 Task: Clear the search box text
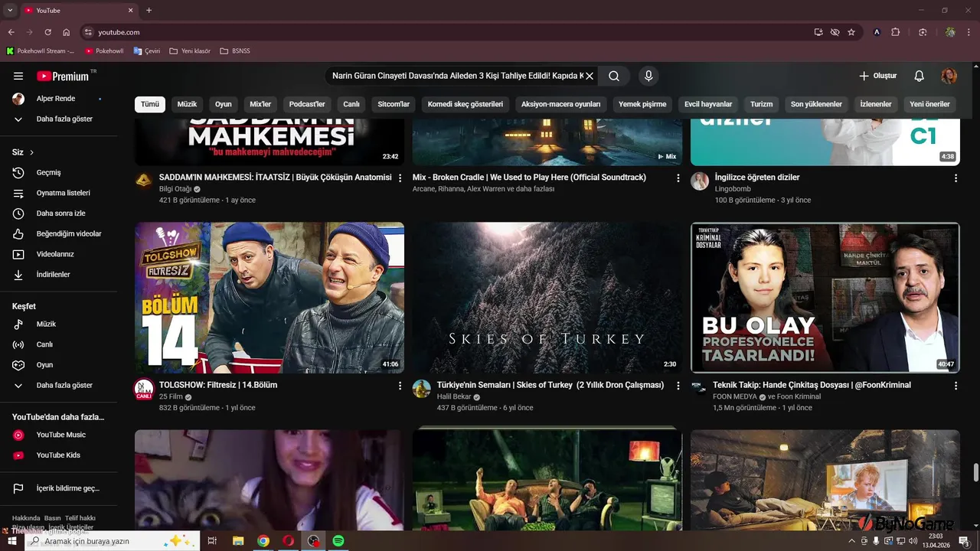590,76
